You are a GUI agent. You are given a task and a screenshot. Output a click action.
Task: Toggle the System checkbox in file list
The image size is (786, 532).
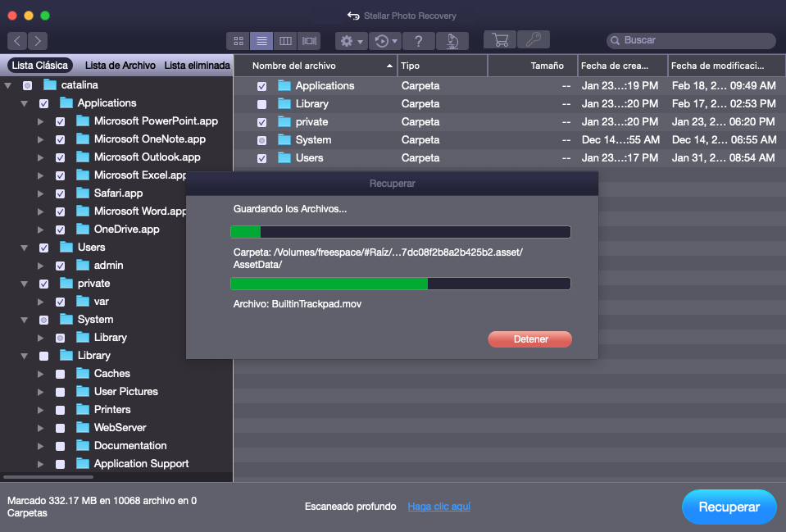(x=261, y=140)
